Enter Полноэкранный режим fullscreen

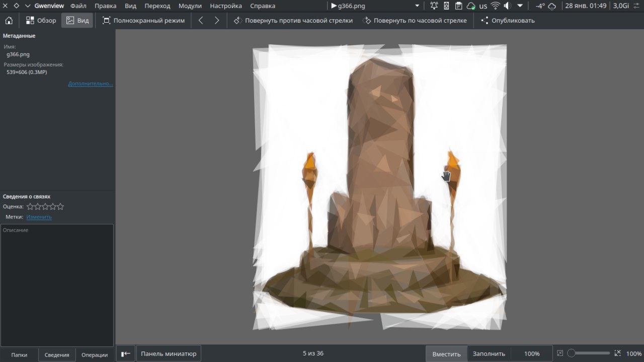pos(143,21)
